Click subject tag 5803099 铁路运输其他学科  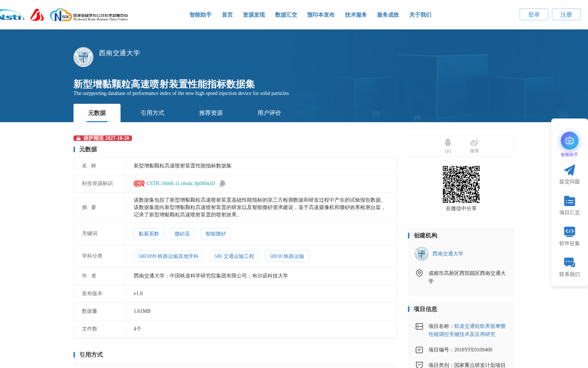[x=169, y=256]
